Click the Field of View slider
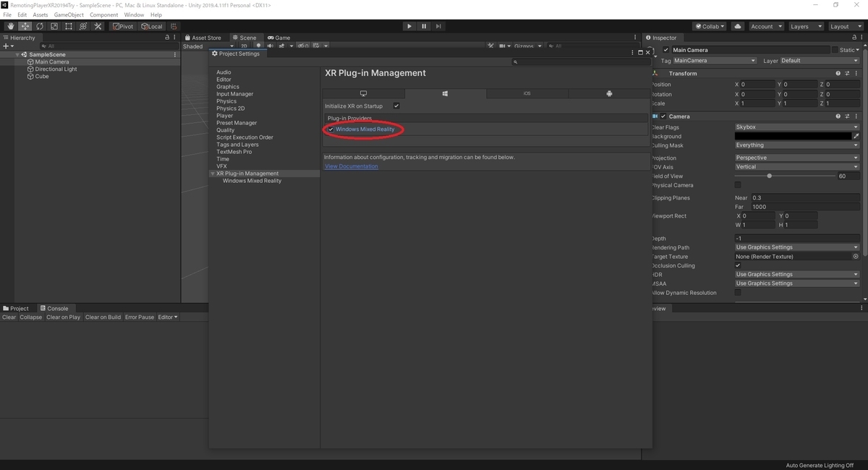This screenshot has height=470, width=868. (x=784, y=176)
